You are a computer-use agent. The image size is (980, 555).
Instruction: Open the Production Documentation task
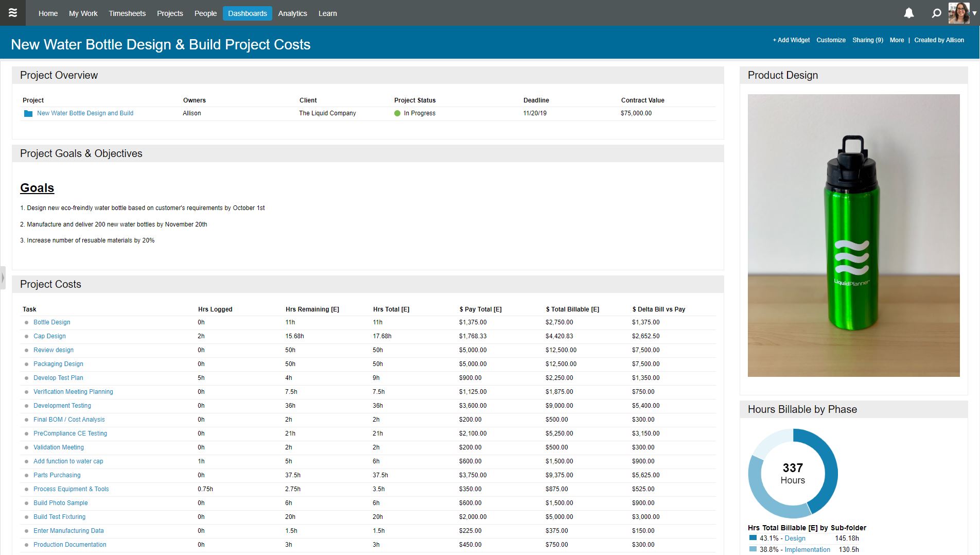click(x=70, y=545)
